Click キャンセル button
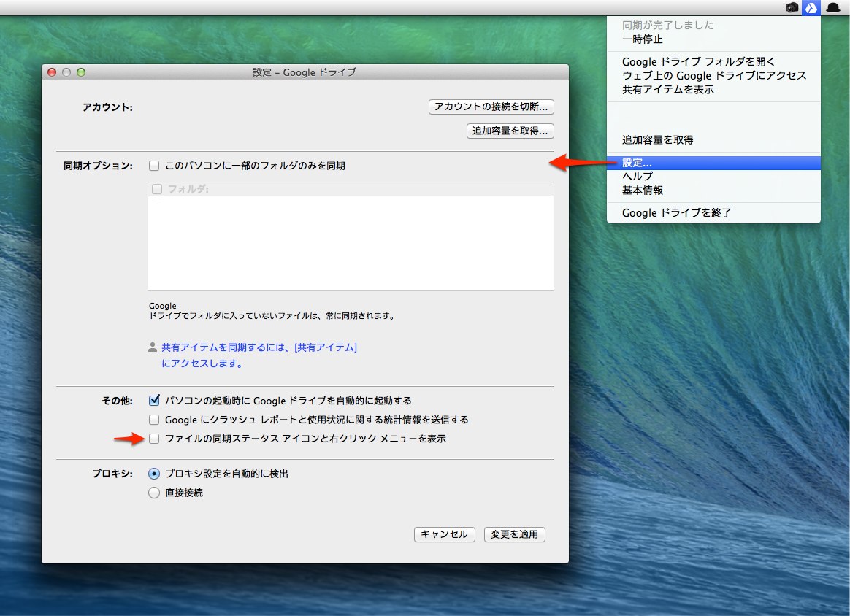850x616 pixels. (x=445, y=534)
